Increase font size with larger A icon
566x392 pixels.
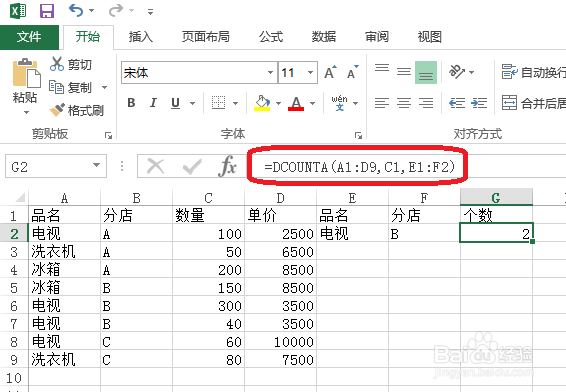[x=330, y=72]
